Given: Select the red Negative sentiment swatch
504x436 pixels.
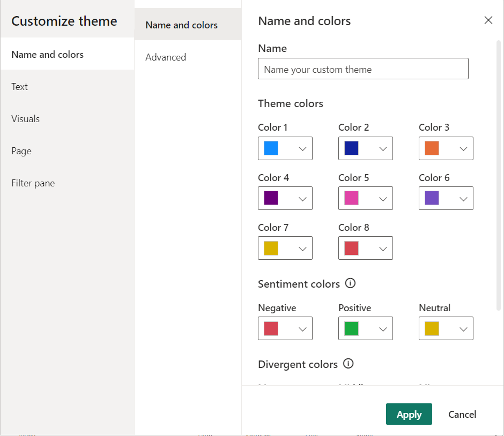Looking at the screenshot, I should click(271, 328).
